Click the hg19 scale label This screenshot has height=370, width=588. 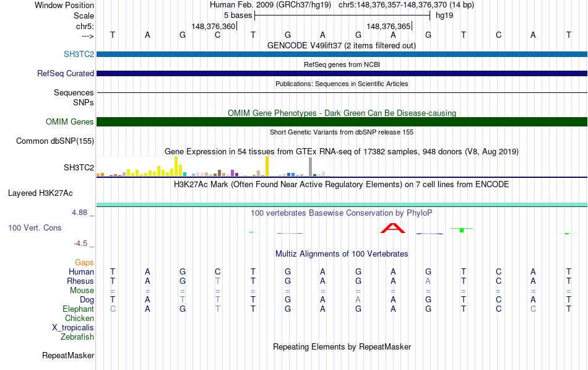click(444, 15)
